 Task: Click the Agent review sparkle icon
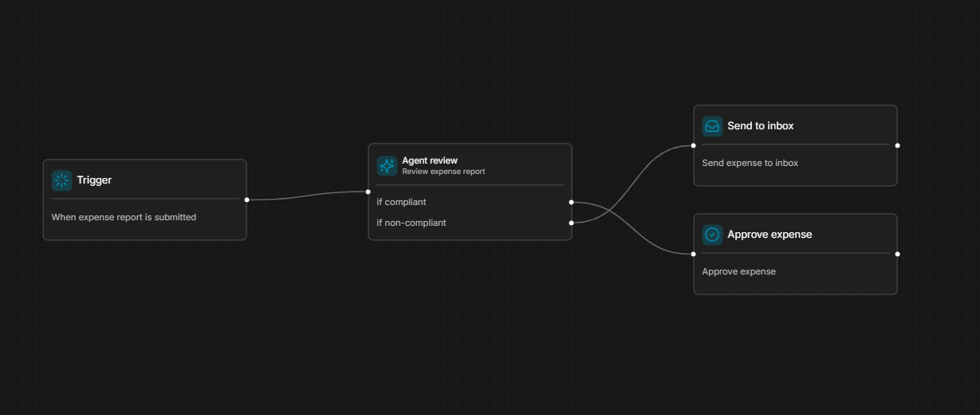(388, 166)
